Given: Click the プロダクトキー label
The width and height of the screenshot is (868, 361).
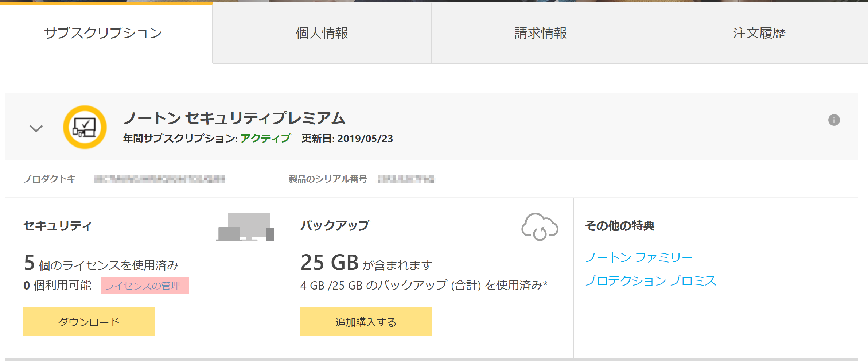Looking at the screenshot, I should click(x=54, y=179).
